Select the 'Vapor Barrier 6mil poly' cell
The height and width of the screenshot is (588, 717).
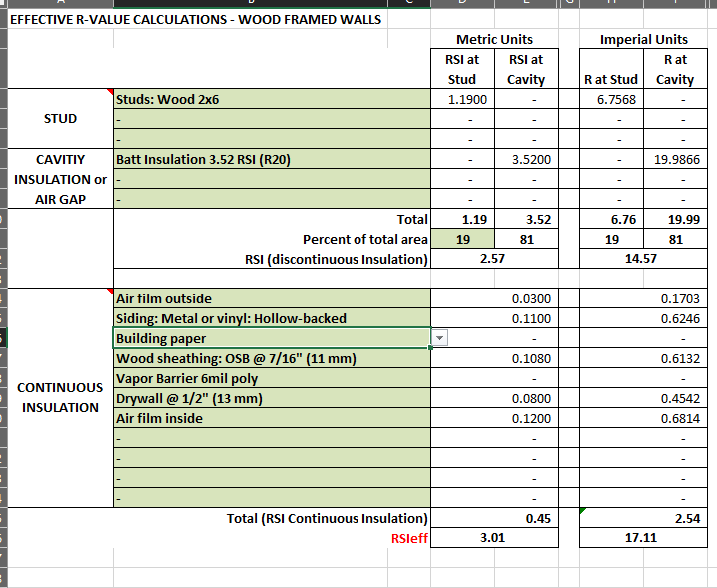[272, 378]
